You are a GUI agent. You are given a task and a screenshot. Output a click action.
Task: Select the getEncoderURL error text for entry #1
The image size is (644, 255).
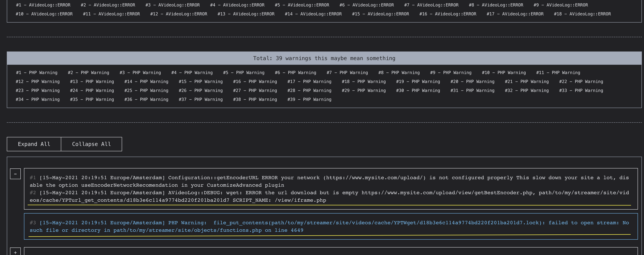[x=325, y=181]
